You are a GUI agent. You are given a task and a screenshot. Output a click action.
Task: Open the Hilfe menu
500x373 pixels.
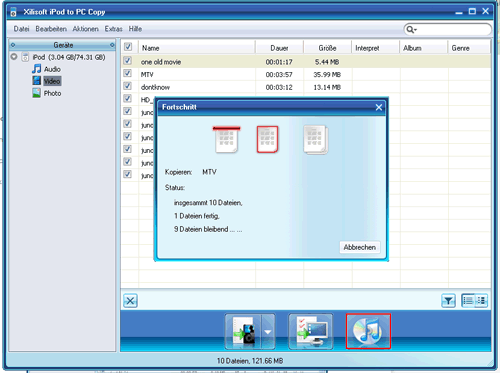(135, 29)
